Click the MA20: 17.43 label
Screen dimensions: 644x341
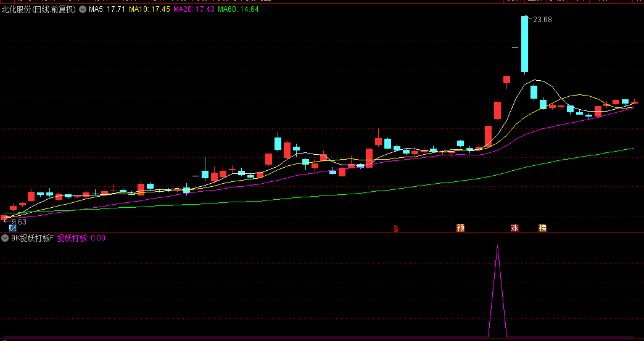coord(194,9)
